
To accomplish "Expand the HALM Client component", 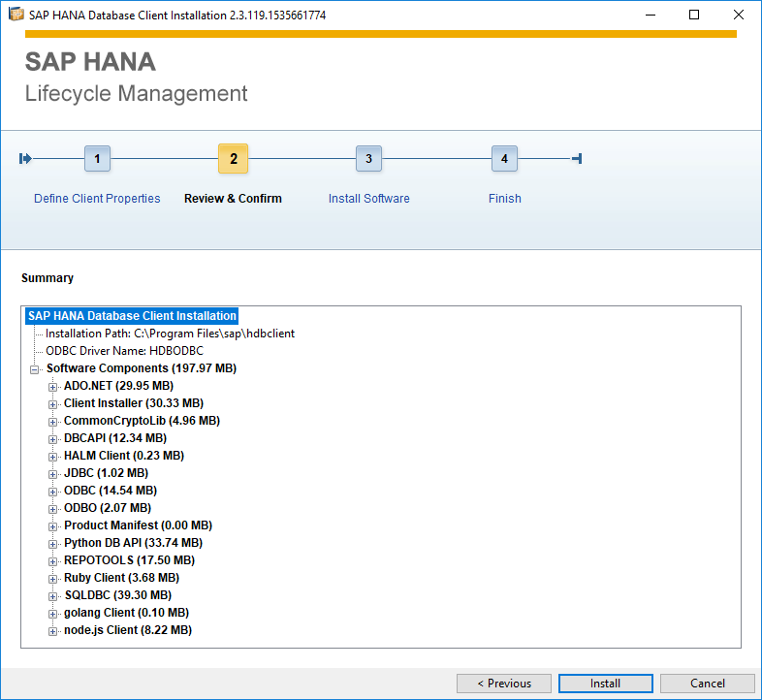I will coord(52,458).
